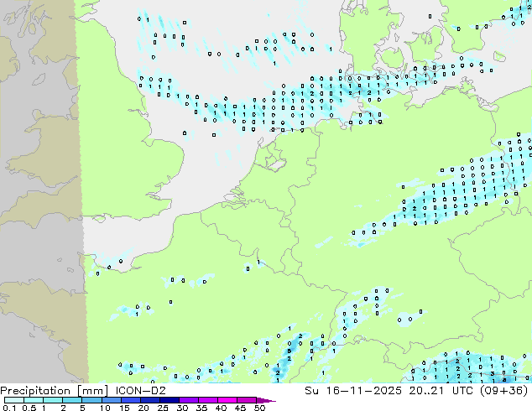The width and height of the screenshot is (532, 411).
Task: Click the '25' legend scale value
Action: coord(163,408)
